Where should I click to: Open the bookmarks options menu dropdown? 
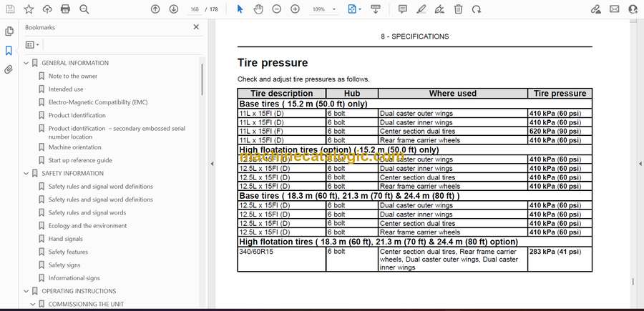pyautogui.click(x=32, y=44)
